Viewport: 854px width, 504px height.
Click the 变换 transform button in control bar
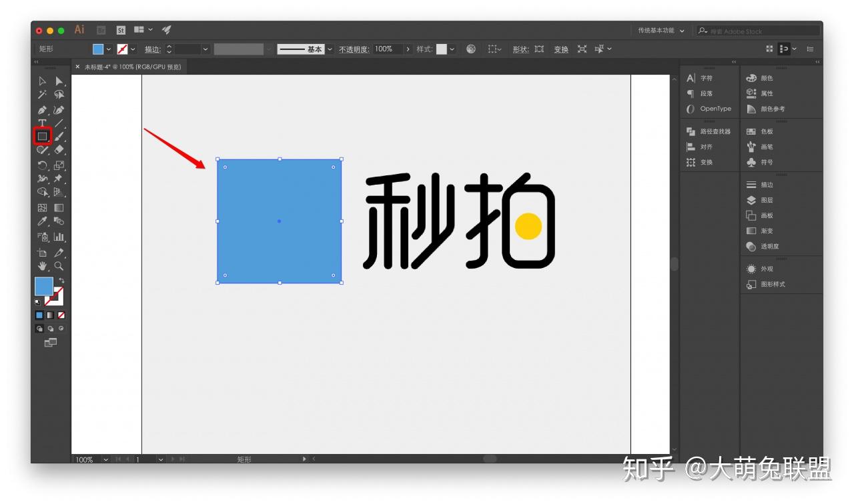[561, 49]
